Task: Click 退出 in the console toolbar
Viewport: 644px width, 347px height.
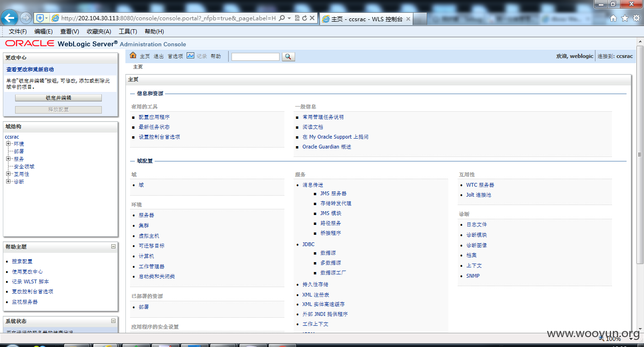Action: click(159, 56)
